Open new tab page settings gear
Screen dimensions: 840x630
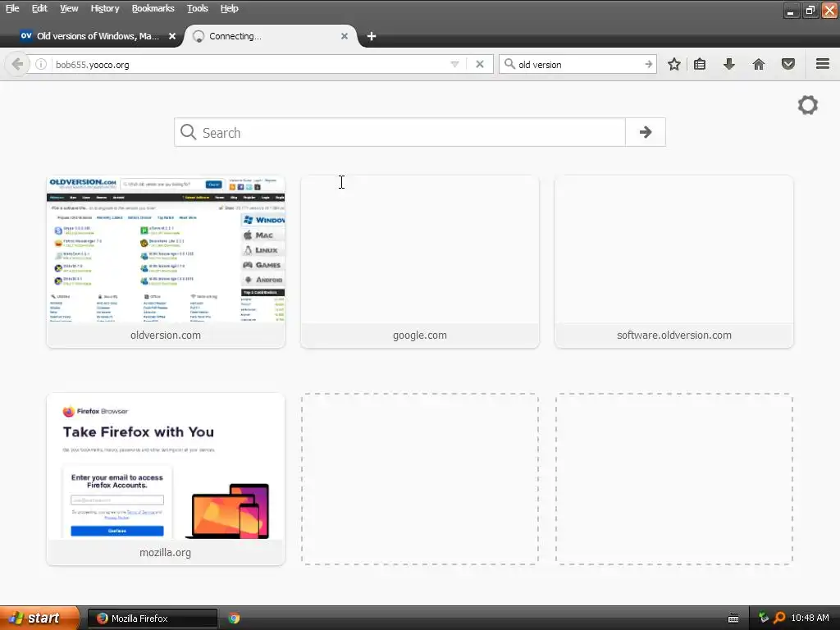click(x=808, y=105)
